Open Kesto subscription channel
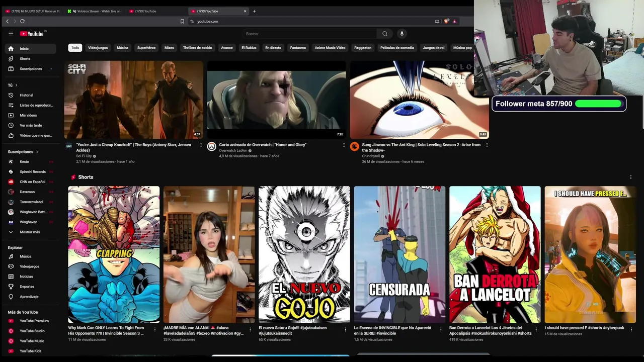The width and height of the screenshot is (644, 362). pyautogui.click(x=31, y=162)
